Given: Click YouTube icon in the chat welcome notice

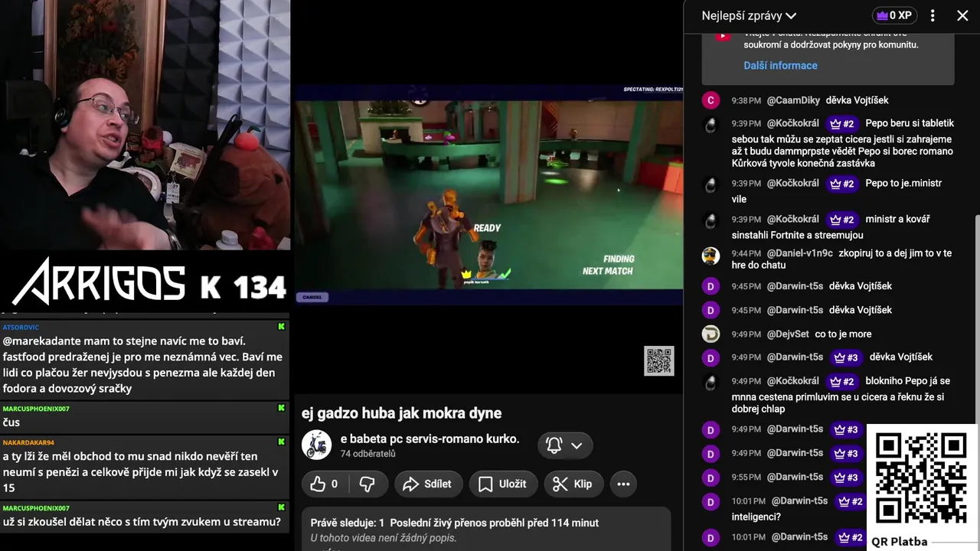Looking at the screenshot, I should (x=723, y=35).
